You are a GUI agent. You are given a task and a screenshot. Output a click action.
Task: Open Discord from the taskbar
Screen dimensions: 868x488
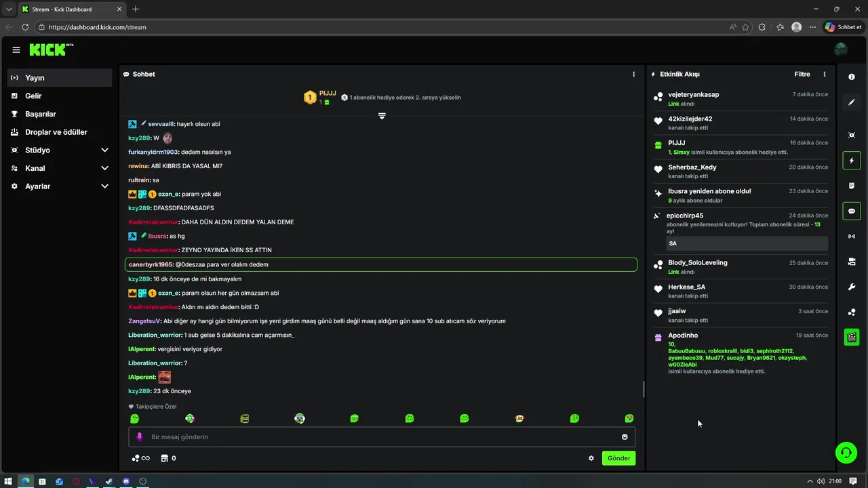point(126,481)
